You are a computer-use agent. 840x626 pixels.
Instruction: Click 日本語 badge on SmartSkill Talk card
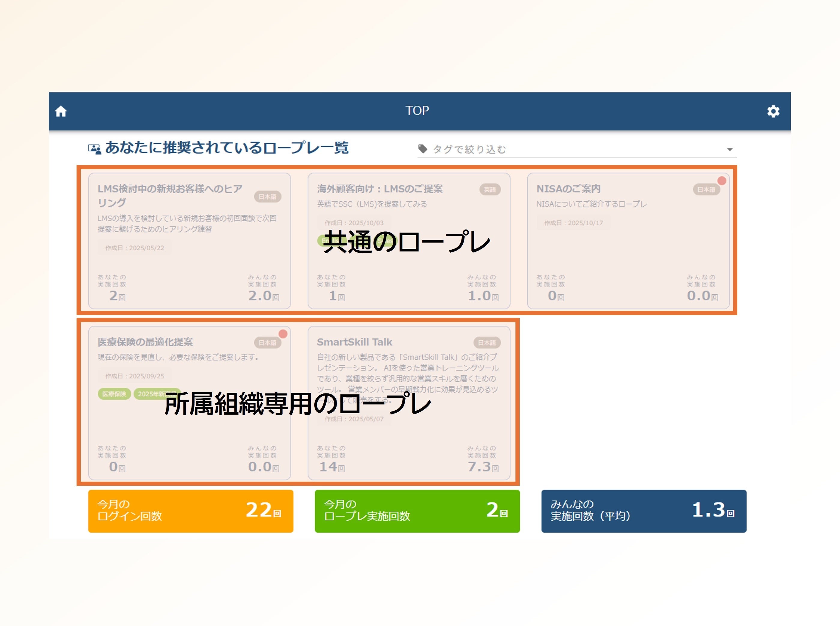pos(487,342)
